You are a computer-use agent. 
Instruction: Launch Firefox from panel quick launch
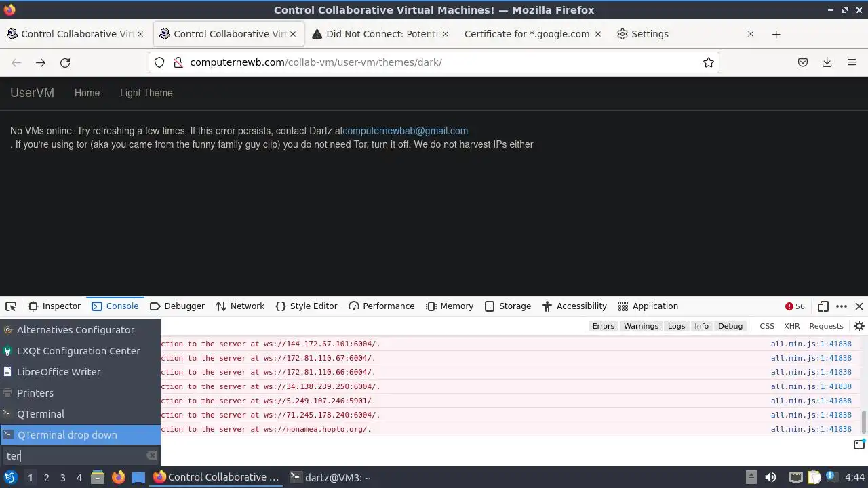coord(119,477)
